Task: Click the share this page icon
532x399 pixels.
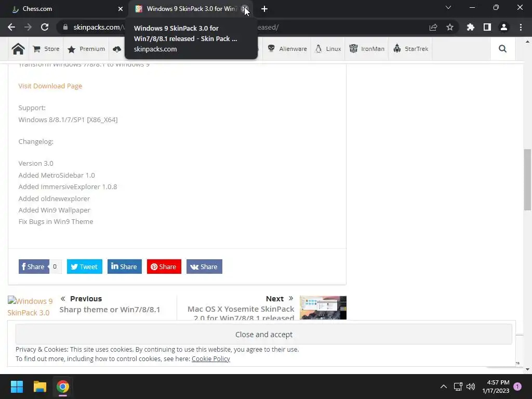Action: pos(433,27)
